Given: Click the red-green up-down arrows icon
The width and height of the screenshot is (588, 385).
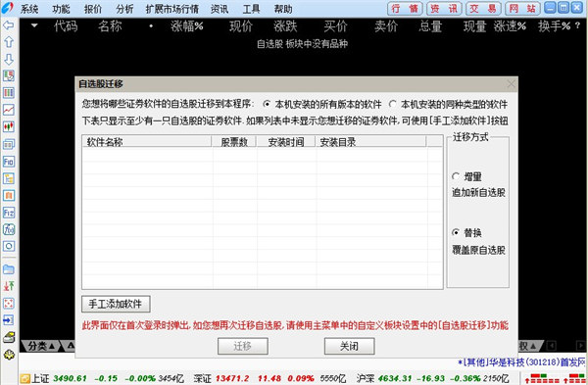Looking at the screenshot, I should click(x=9, y=286).
